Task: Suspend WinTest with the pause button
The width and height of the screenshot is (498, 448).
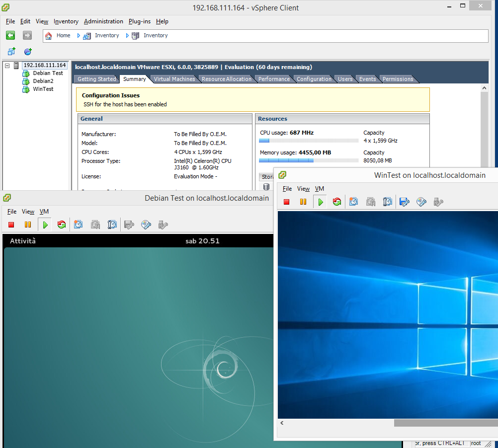Action: tap(303, 202)
